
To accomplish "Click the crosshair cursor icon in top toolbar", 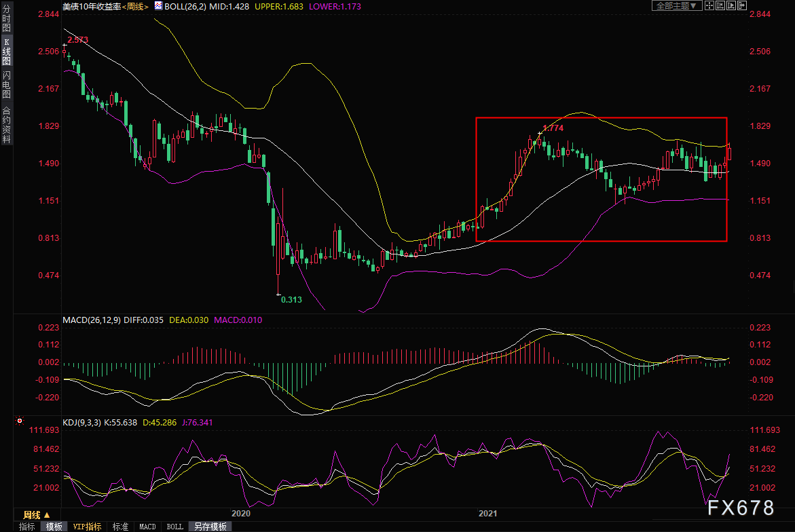I will [x=709, y=5].
